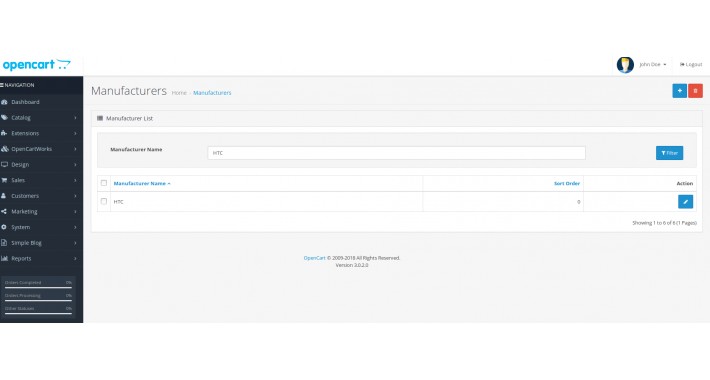Expand the OpenCartWorks submenu chevron
The width and height of the screenshot is (710, 380).
[75, 149]
